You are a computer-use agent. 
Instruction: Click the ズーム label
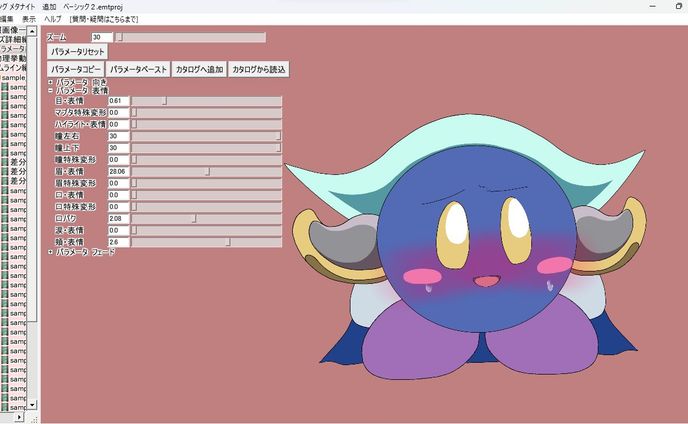click(57, 37)
